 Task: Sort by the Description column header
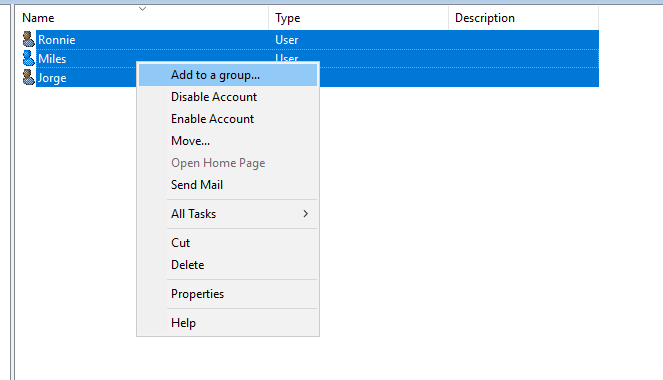(523, 18)
